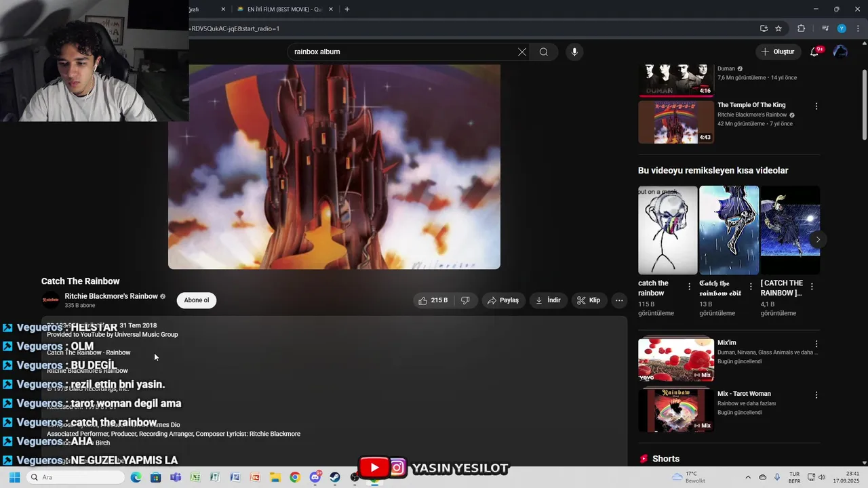868x488 pixels.
Task: Start voice search with the microphone icon
Action: click(x=574, y=52)
